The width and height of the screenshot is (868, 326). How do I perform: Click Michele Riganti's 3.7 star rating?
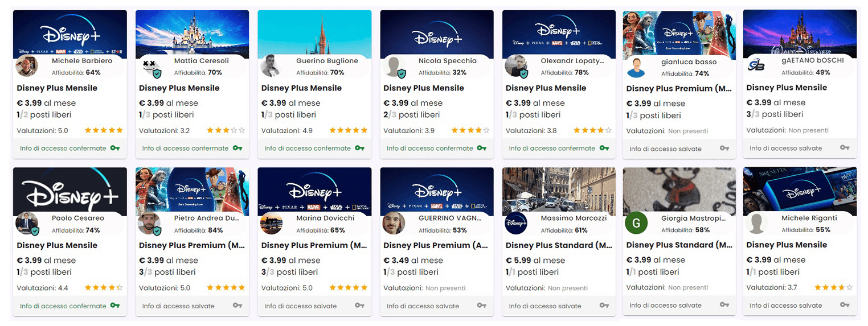pos(834,287)
